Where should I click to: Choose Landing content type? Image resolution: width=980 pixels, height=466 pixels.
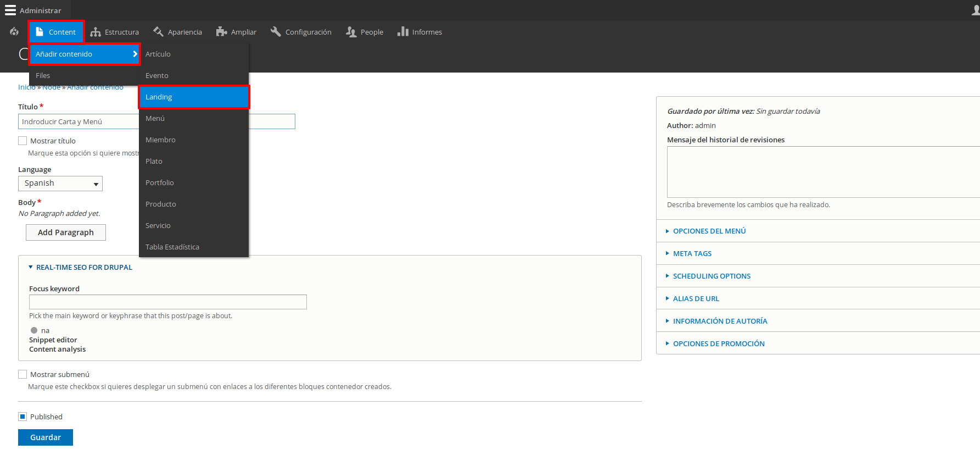tap(194, 97)
